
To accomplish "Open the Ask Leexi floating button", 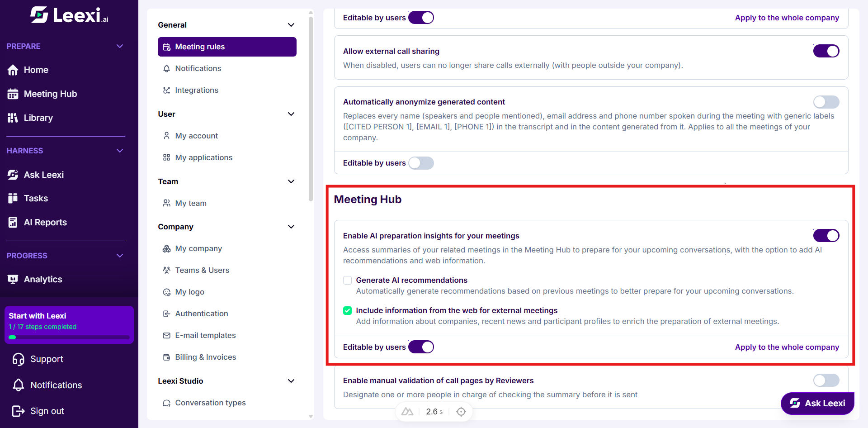I will pyautogui.click(x=817, y=403).
